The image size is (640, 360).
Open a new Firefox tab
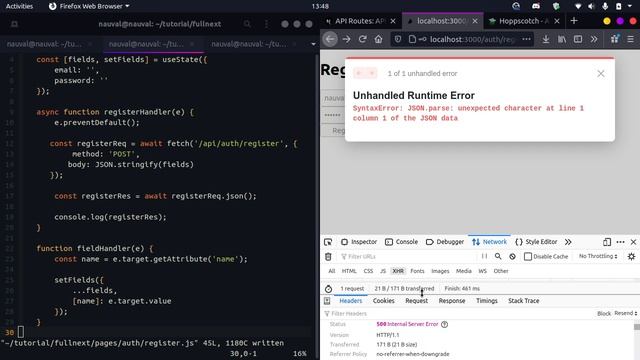click(x=574, y=21)
